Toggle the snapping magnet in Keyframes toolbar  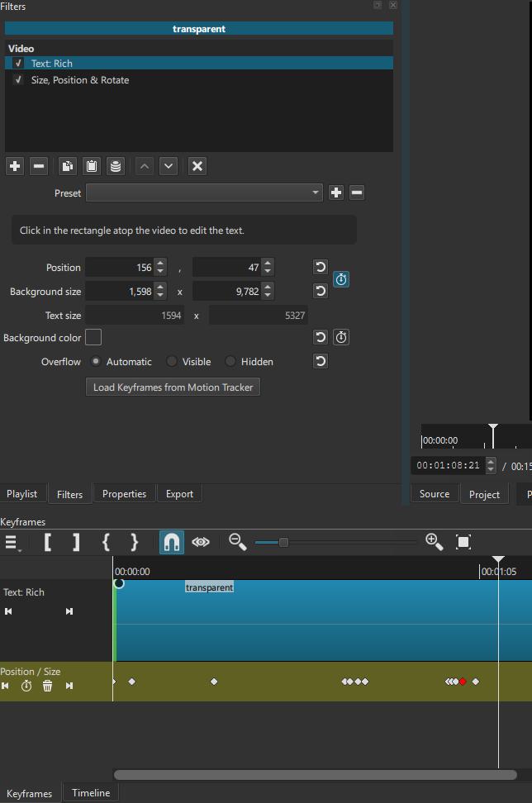pyautogui.click(x=171, y=542)
